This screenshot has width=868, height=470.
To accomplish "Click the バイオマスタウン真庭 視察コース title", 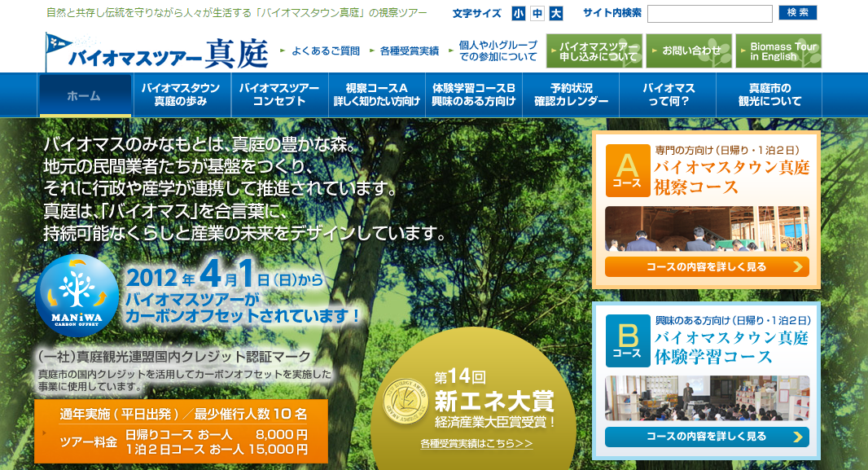I will (x=731, y=177).
